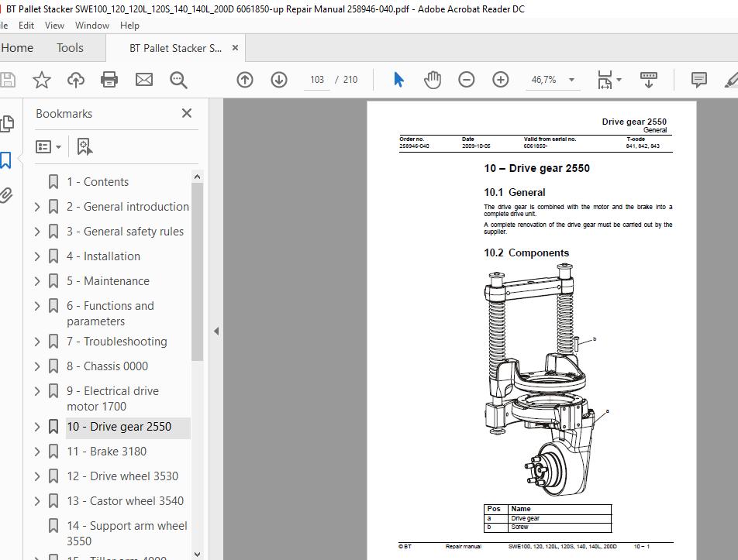
Task: Open 5 - Maintenance bookmark
Action: (x=108, y=281)
